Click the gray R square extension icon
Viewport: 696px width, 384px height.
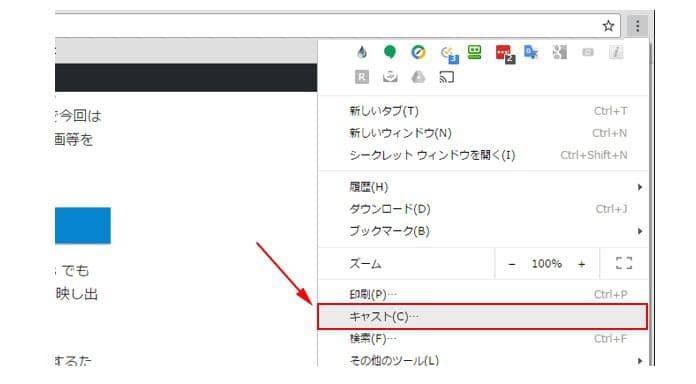(362, 77)
